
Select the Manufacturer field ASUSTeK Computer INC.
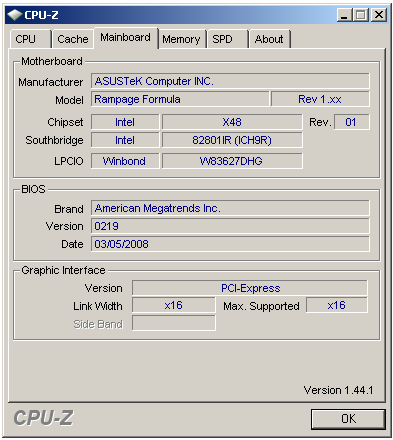(x=230, y=81)
